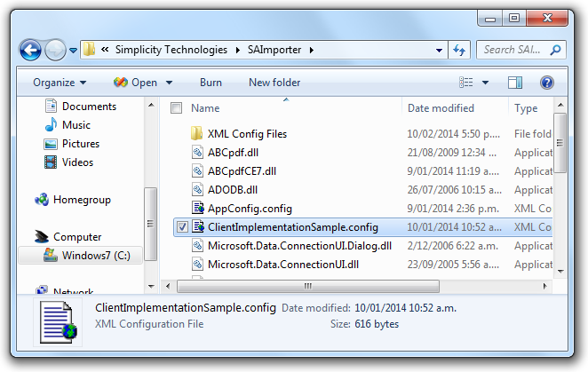Open Pictures library in navigation pane
Image resolution: width=588 pixels, height=372 pixels.
pos(72,144)
